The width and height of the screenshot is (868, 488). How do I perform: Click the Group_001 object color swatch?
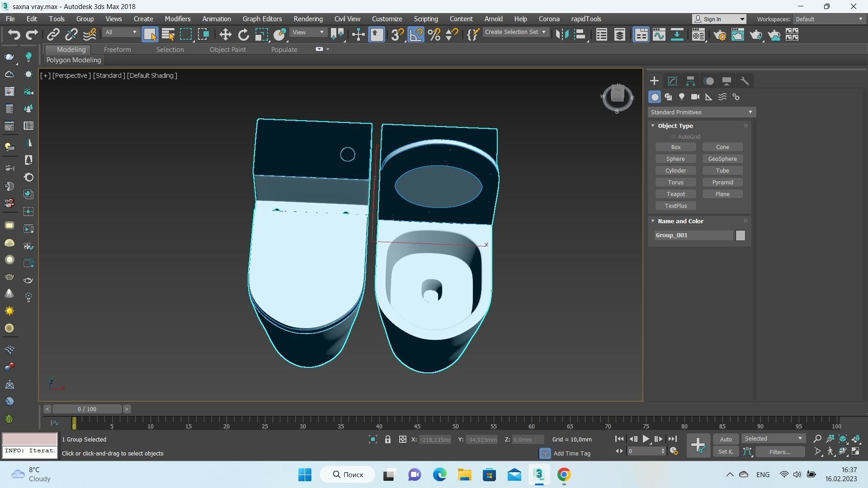pos(740,235)
